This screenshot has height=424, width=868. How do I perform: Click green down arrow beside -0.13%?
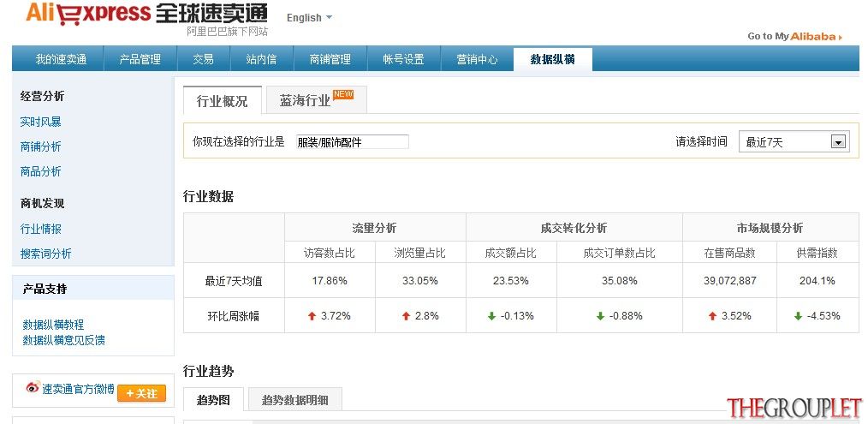point(491,316)
